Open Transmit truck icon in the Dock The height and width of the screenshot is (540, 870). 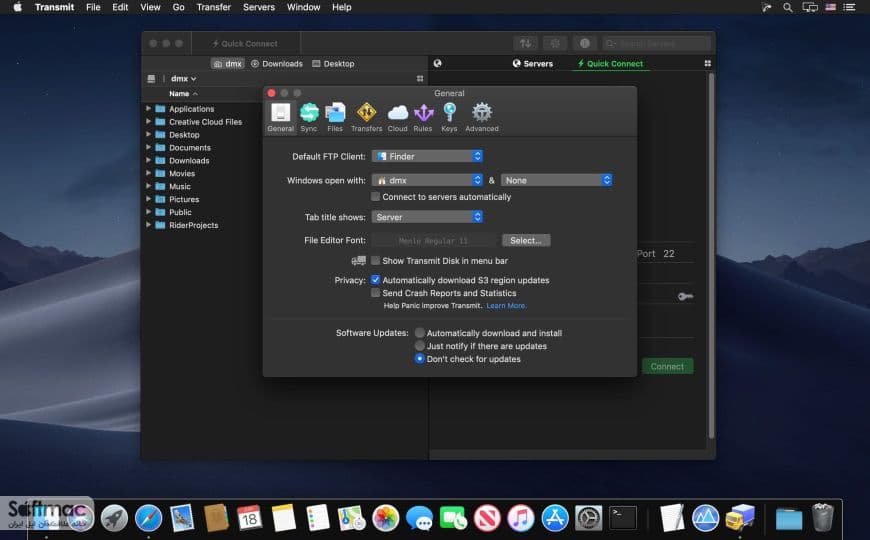(740, 518)
